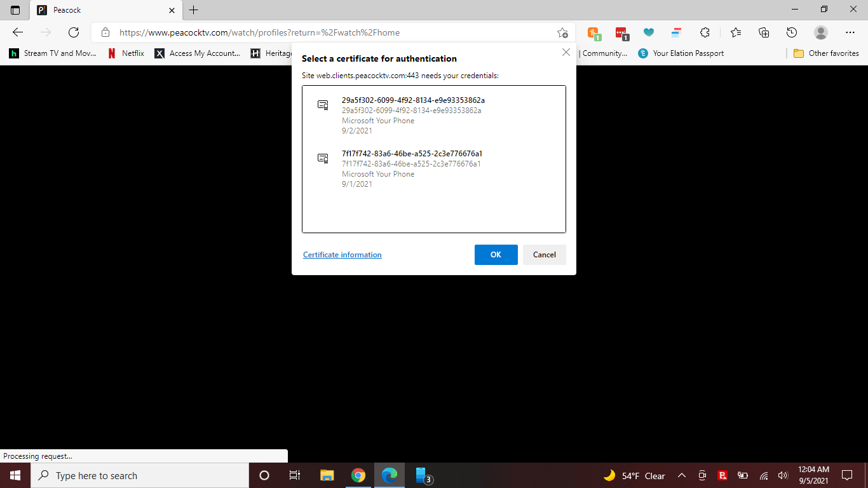Select certificate 7f17f742-83a6-46be-a525-2c3e776676a1
Viewport: 868px width, 488px height.
[412, 163]
